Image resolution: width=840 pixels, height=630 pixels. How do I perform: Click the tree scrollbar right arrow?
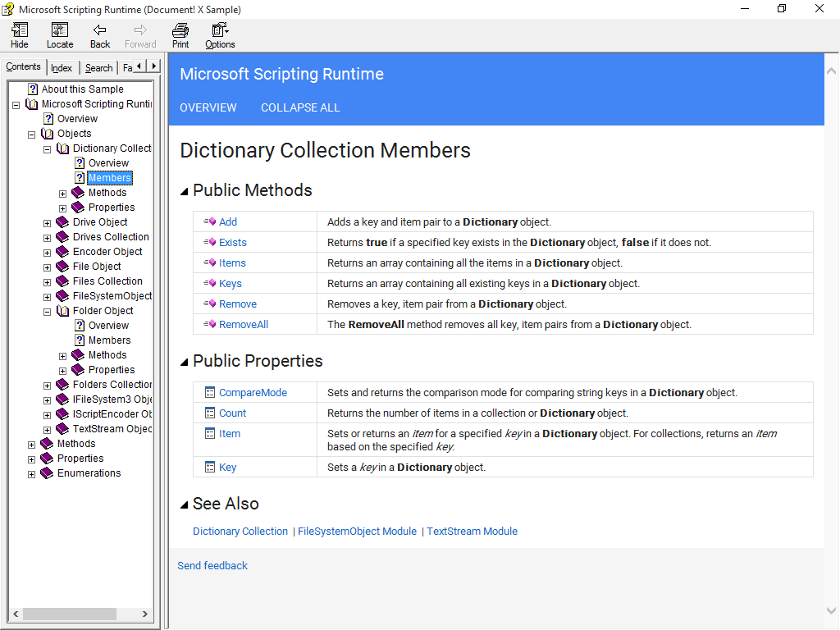tap(144, 614)
